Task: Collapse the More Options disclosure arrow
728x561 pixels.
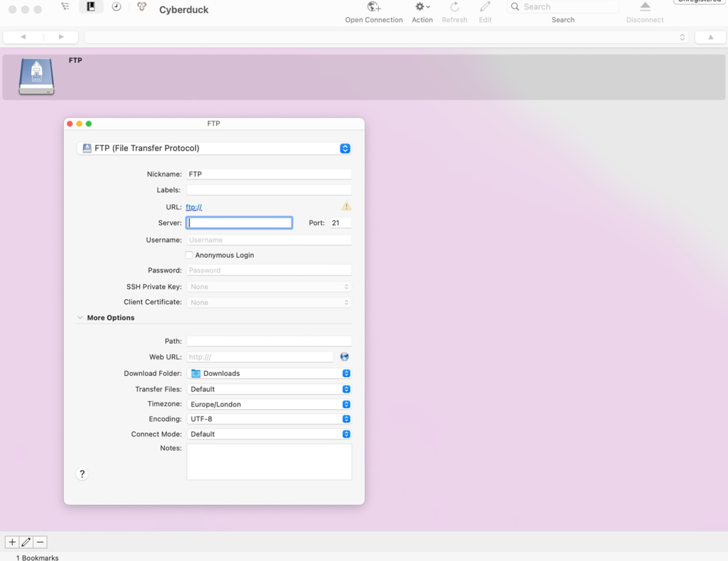Action: tap(80, 318)
